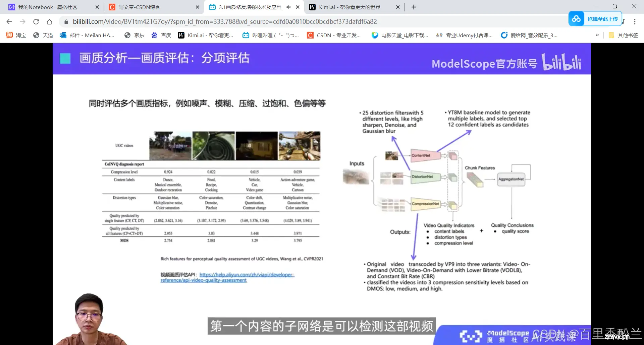
Task: Click the cloud upload icon button
Action: (x=577, y=19)
